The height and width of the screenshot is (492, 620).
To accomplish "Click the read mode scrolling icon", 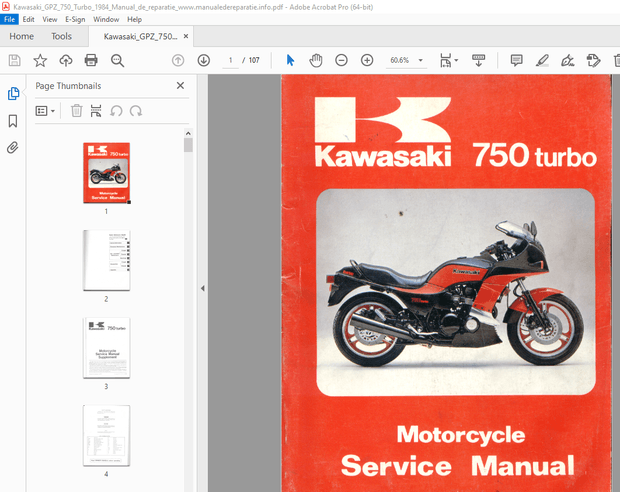I will pyautogui.click(x=478, y=61).
